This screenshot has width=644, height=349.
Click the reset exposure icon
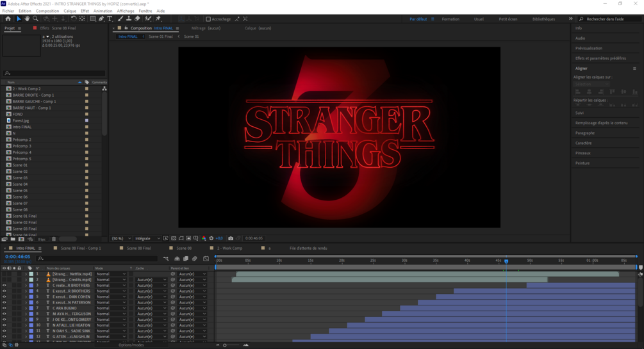211,238
